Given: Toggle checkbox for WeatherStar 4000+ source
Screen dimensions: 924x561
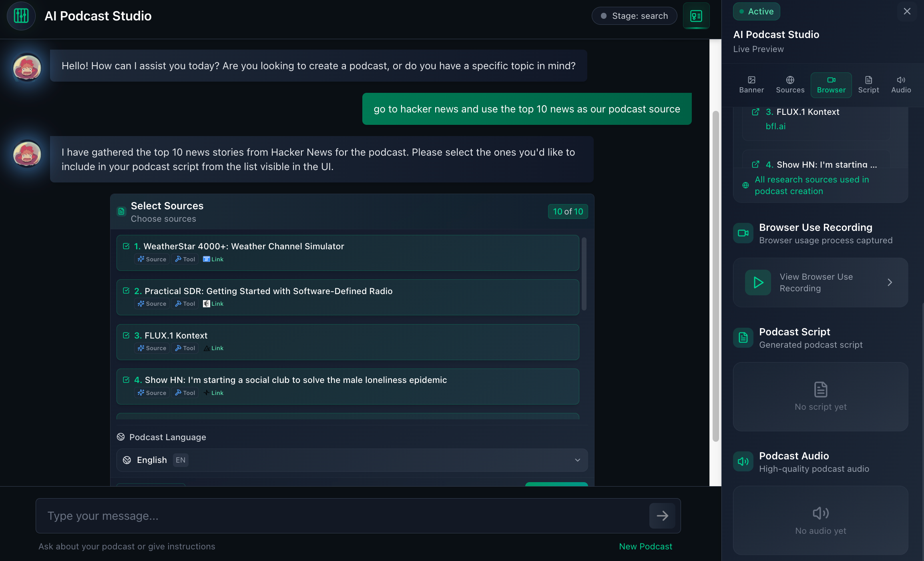Looking at the screenshot, I should click(x=126, y=246).
